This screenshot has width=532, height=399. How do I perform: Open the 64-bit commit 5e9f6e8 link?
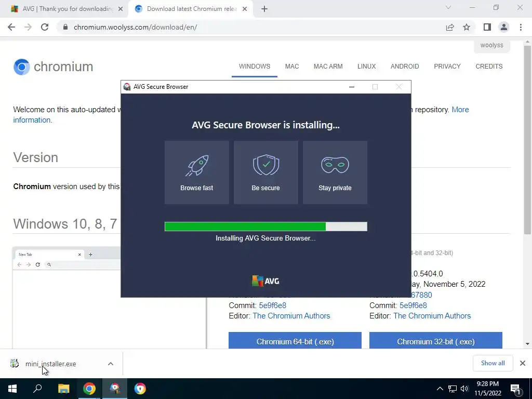[272, 305]
